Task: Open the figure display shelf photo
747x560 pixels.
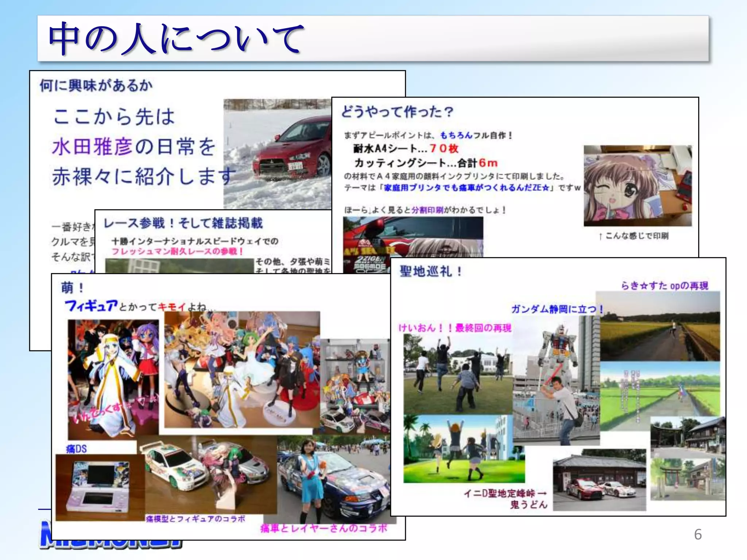Action: click(355, 386)
